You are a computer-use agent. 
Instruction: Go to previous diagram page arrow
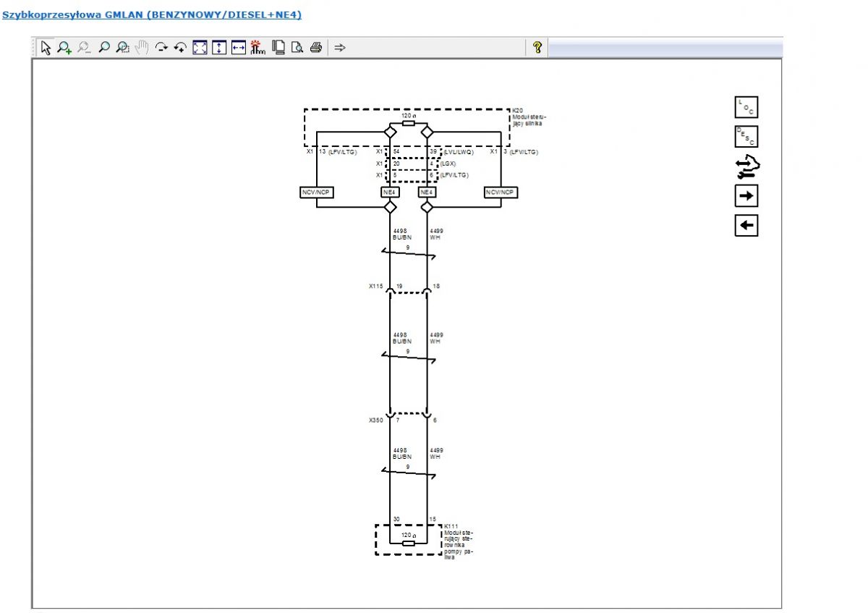[746, 226]
